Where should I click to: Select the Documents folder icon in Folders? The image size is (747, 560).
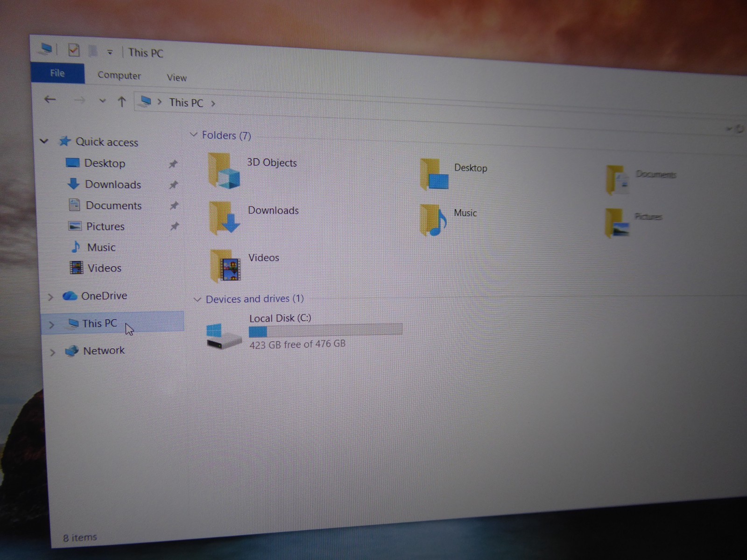point(617,180)
